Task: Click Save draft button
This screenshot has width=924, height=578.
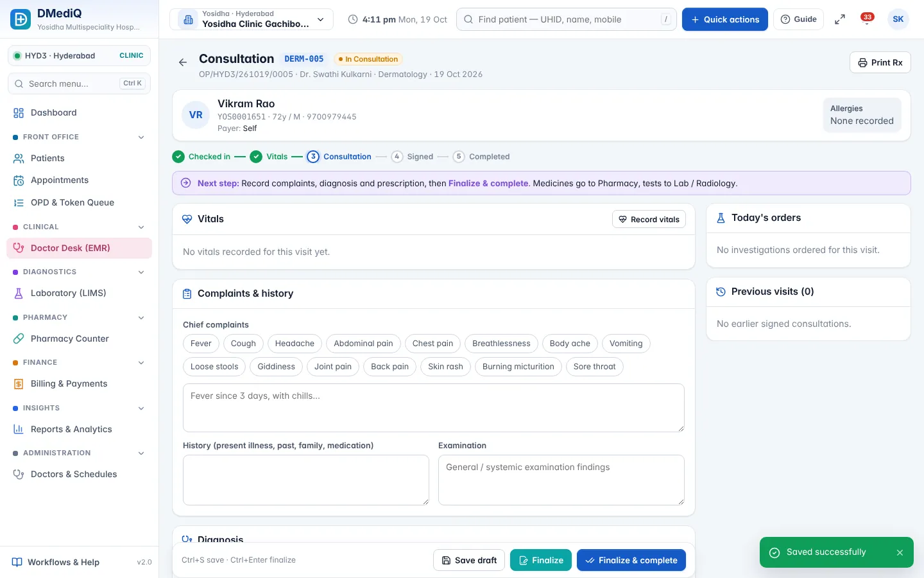Action: [x=469, y=561]
